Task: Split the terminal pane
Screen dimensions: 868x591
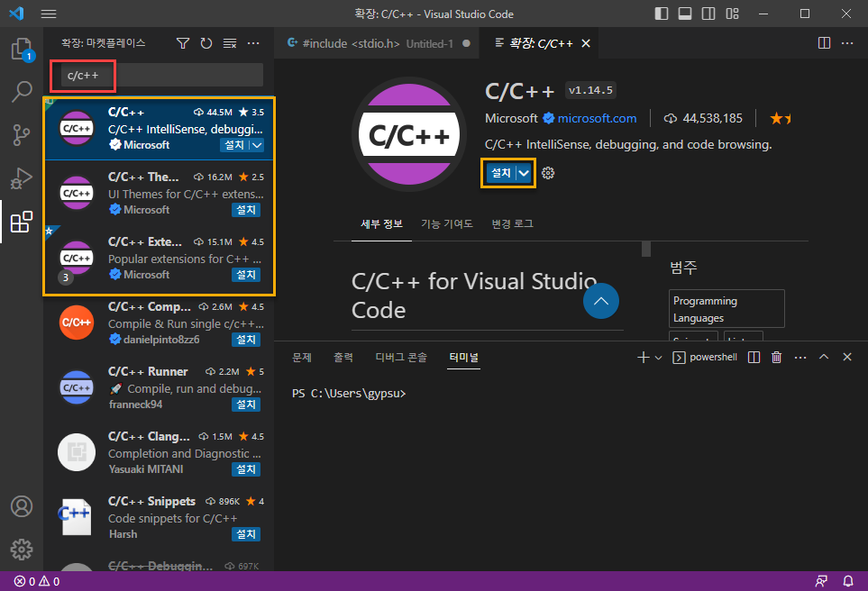Action: tap(754, 358)
